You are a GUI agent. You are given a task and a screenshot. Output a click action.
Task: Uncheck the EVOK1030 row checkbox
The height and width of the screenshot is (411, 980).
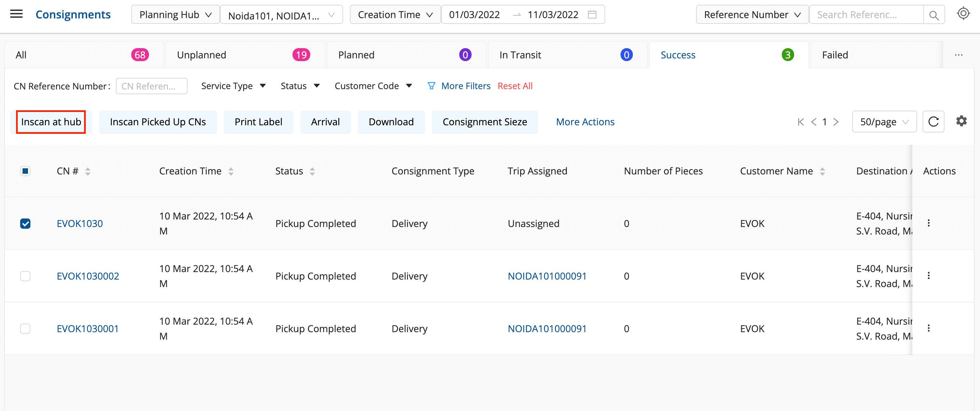point(25,224)
